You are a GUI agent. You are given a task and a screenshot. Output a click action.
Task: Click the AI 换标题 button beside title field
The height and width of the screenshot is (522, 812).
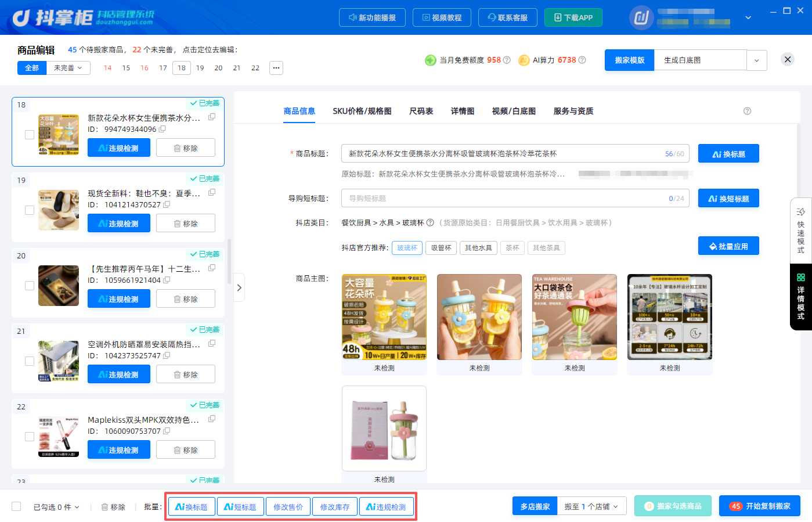pos(728,154)
